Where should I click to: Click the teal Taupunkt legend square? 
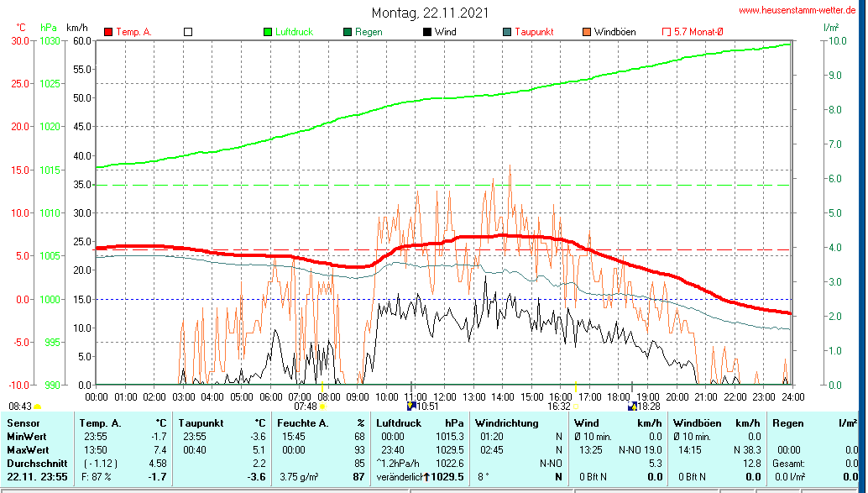click(x=507, y=32)
